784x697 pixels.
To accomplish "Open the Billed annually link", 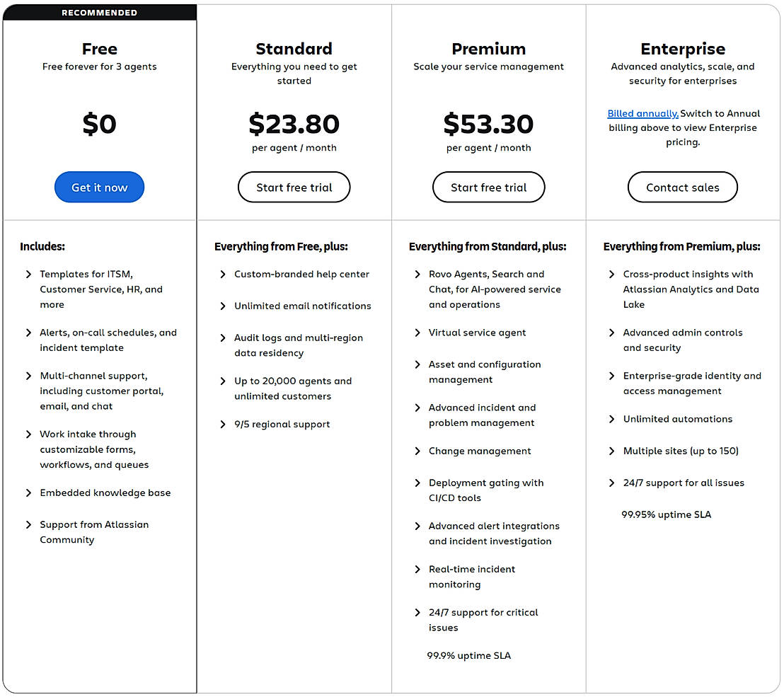I will (x=642, y=113).
